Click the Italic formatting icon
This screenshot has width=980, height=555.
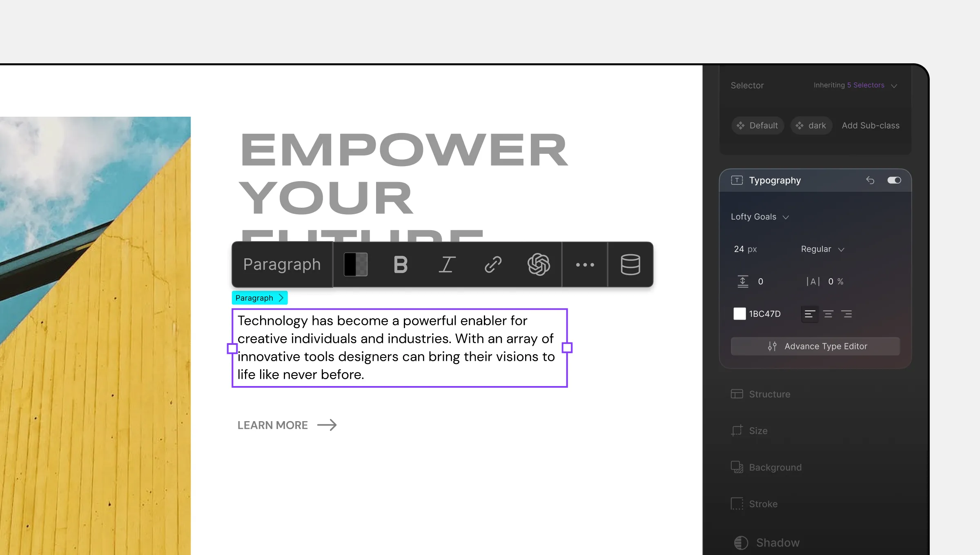coord(447,264)
